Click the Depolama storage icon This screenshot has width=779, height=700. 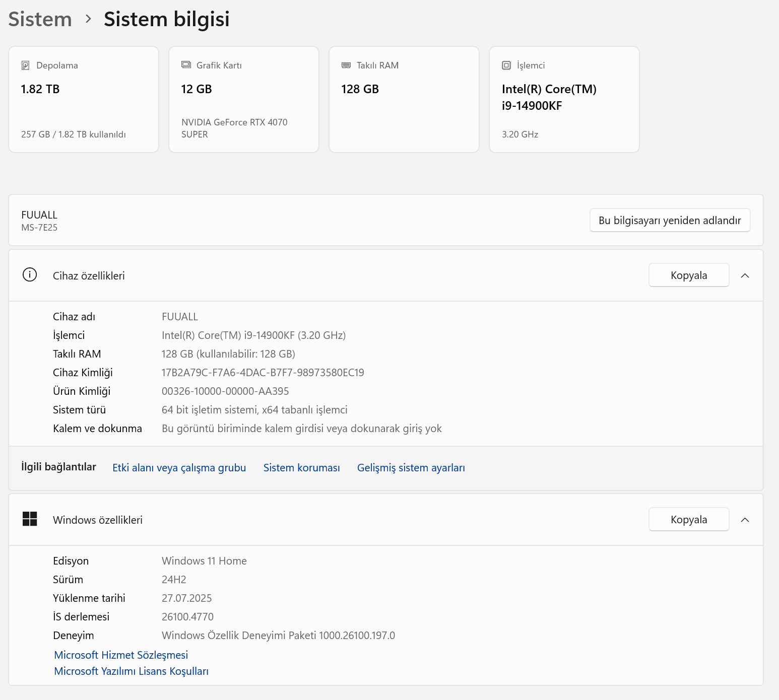tap(26, 65)
